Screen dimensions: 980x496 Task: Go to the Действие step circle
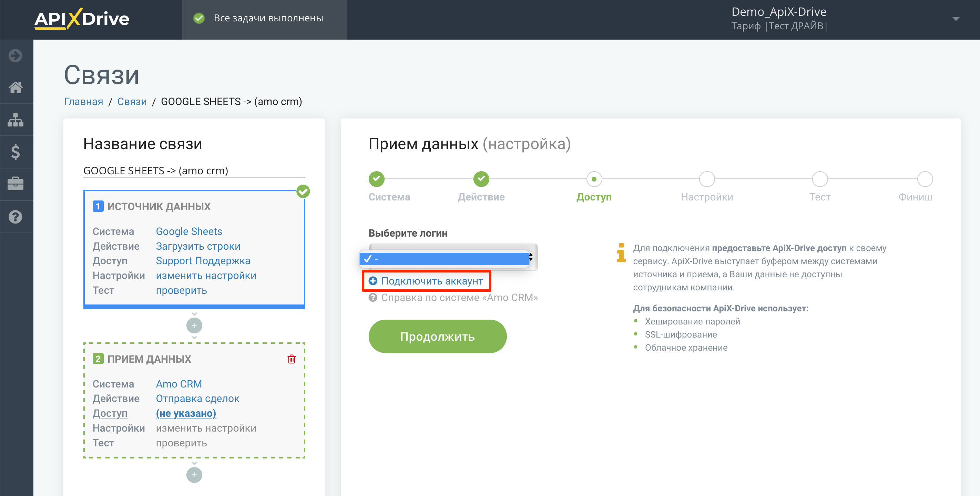[x=481, y=179]
